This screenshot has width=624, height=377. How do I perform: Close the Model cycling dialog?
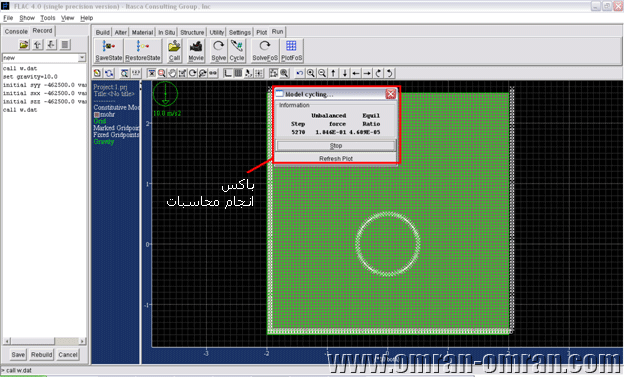390,94
